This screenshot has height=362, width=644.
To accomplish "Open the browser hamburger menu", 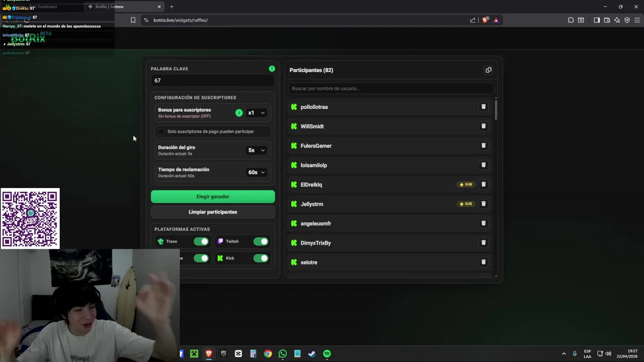I will coord(637,20).
